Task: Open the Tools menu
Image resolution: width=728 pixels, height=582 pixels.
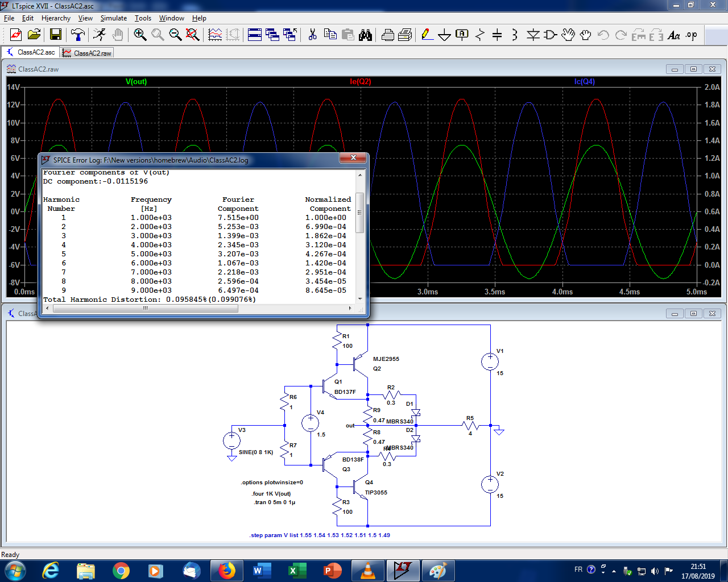Action: tap(143, 18)
